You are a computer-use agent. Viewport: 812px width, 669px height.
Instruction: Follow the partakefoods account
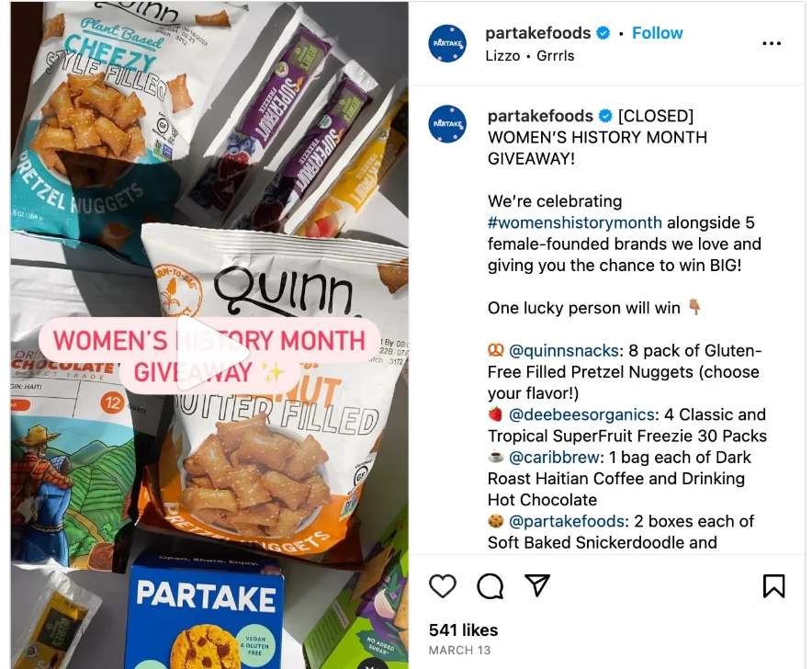(x=657, y=33)
